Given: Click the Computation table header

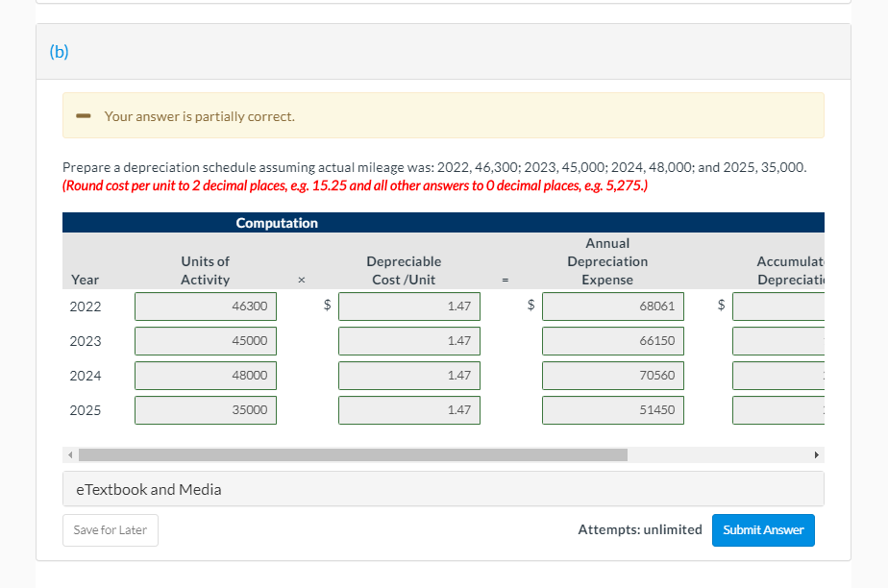Looking at the screenshot, I should point(277,223).
